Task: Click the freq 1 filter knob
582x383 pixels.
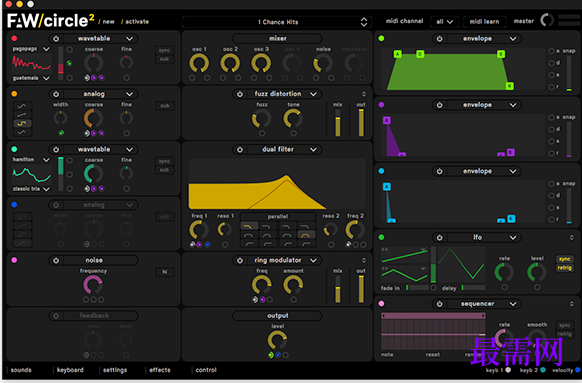Action: coord(199,230)
